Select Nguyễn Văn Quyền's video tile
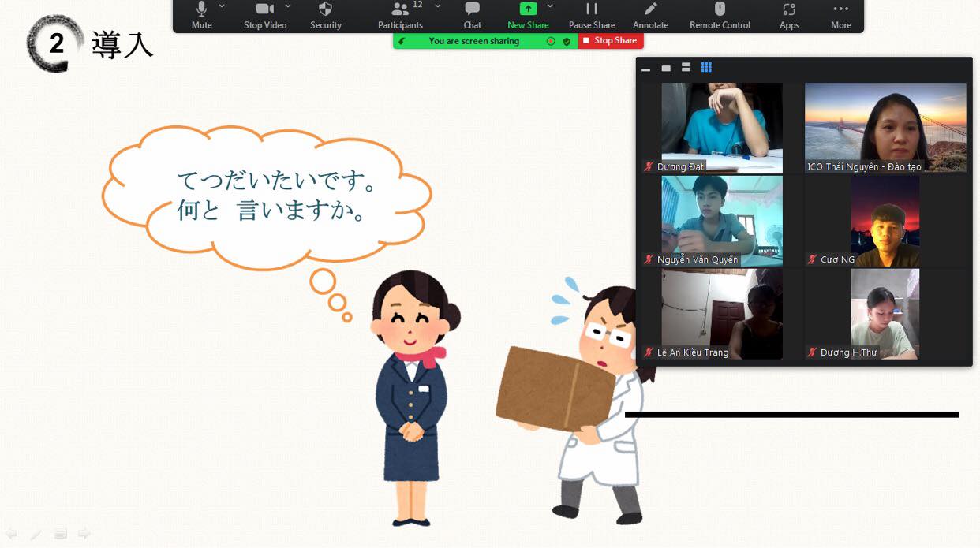This screenshot has width=980, height=548. click(721, 220)
